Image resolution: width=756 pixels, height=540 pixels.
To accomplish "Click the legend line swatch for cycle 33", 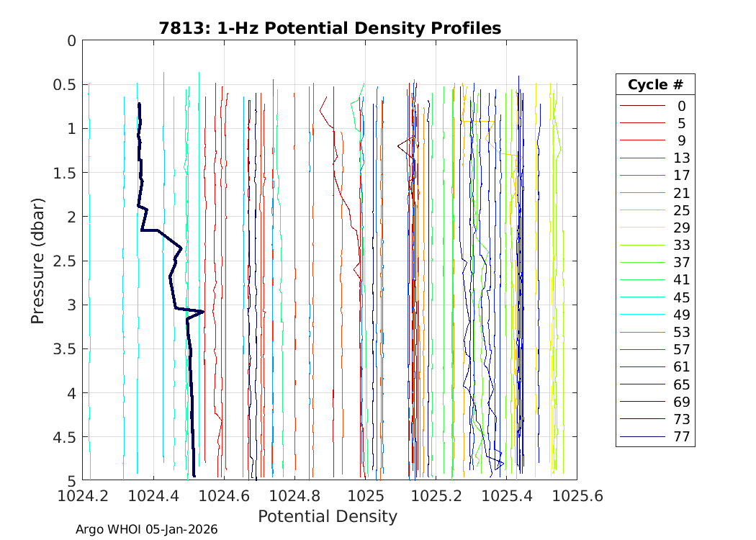I will [x=642, y=246].
